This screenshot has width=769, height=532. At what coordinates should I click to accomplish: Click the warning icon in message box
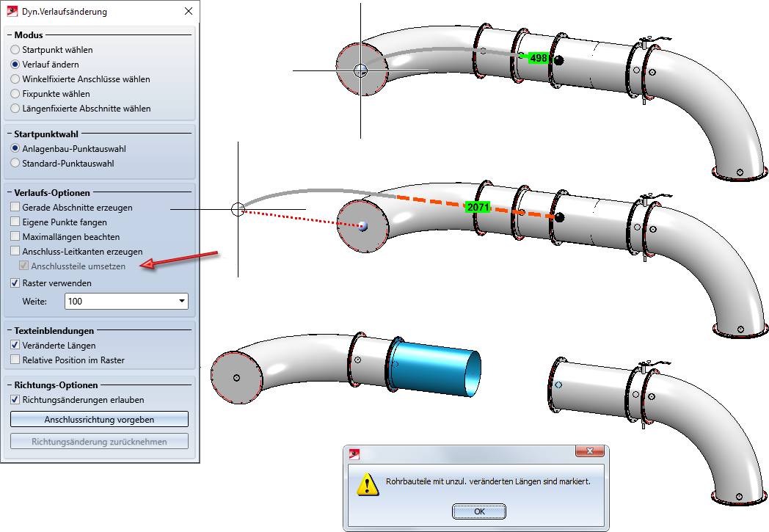tap(368, 484)
